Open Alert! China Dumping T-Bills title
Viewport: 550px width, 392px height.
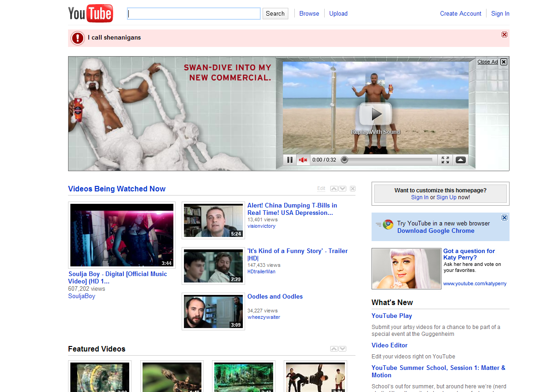coord(292,209)
